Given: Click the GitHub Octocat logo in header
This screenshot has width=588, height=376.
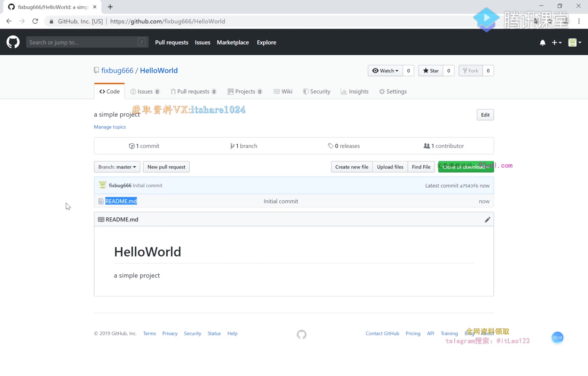Looking at the screenshot, I should [13, 42].
